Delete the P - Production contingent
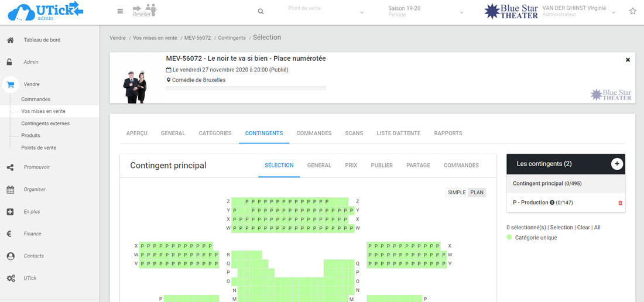The image size is (644, 302). (x=621, y=203)
